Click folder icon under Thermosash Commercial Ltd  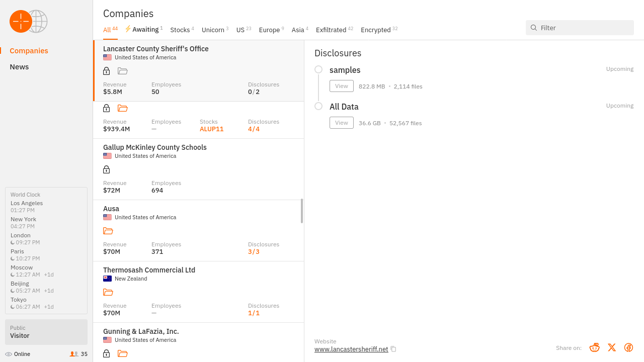(x=108, y=292)
